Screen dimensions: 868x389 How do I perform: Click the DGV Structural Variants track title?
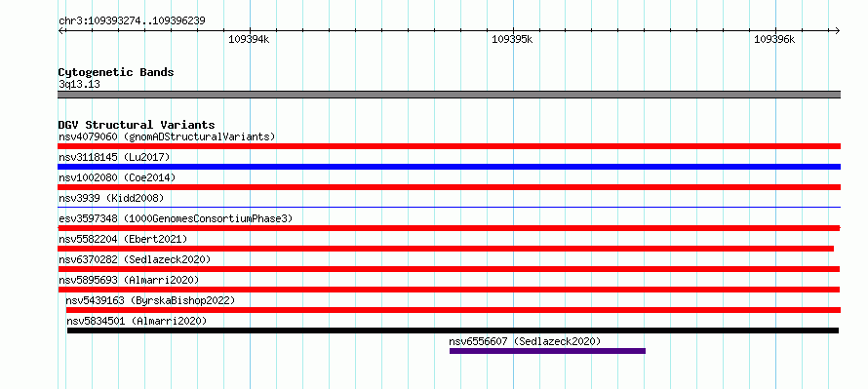click(137, 125)
